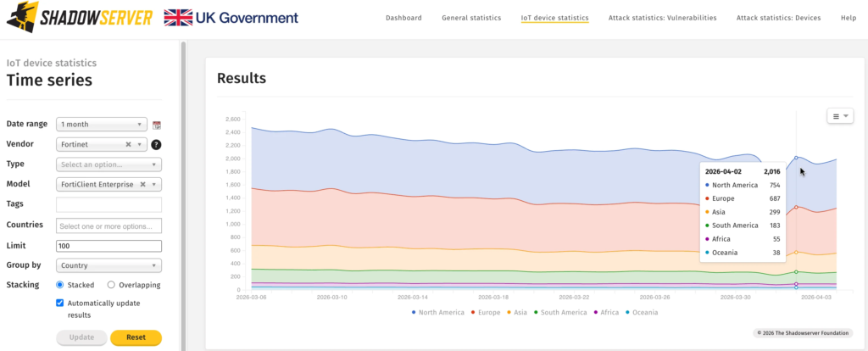Screen dimensions: 868x351
Task: Click the Vendor help question mark icon
Action: click(156, 145)
